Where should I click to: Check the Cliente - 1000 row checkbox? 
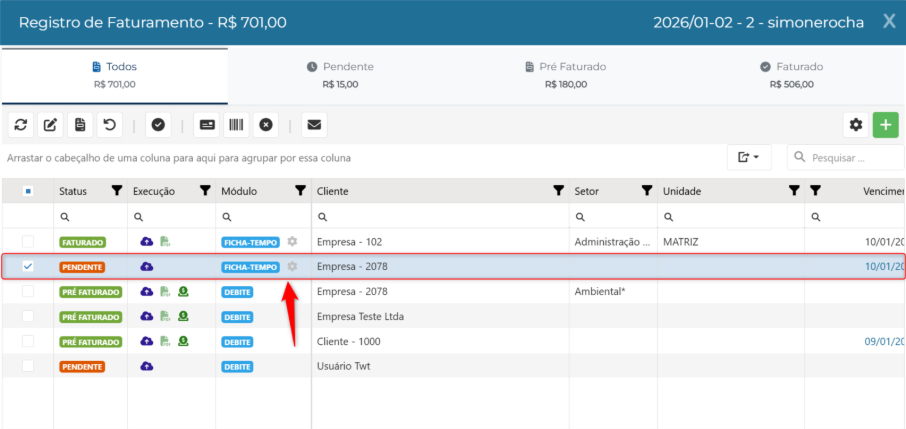(28, 341)
